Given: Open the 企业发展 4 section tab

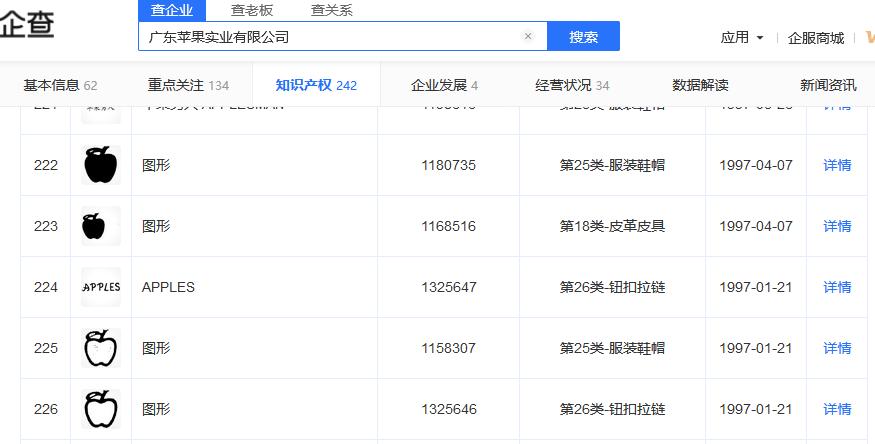Looking at the screenshot, I should [x=444, y=85].
